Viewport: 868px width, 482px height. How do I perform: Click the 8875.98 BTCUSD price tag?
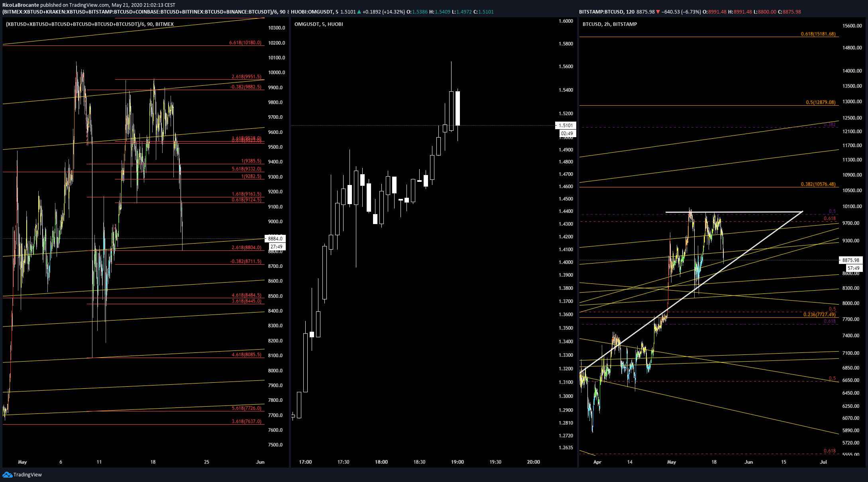pos(851,260)
